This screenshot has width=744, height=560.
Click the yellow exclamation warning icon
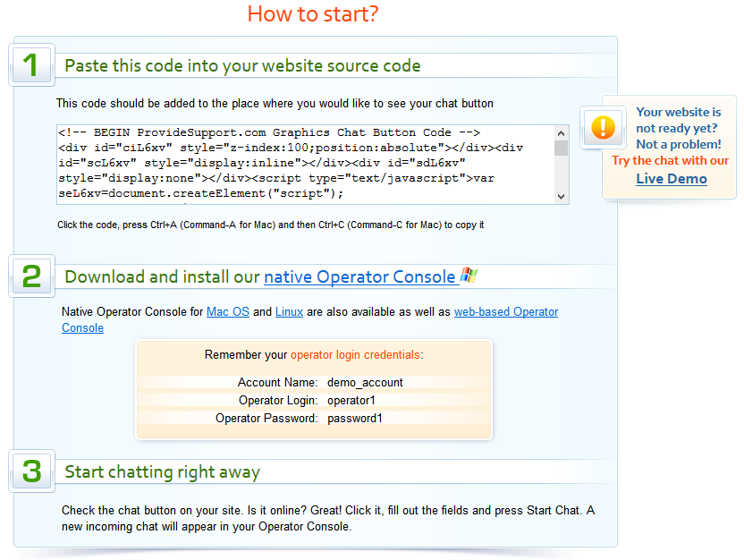point(603,127)
